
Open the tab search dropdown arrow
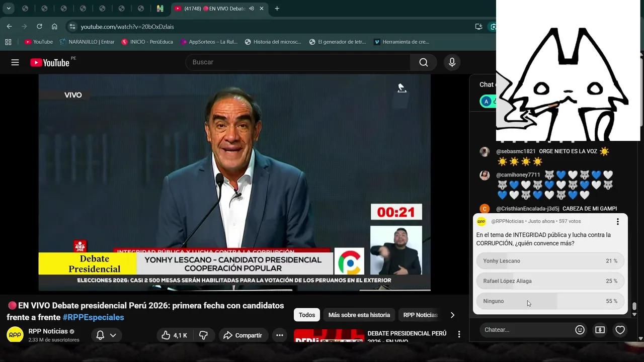[9, 9]
